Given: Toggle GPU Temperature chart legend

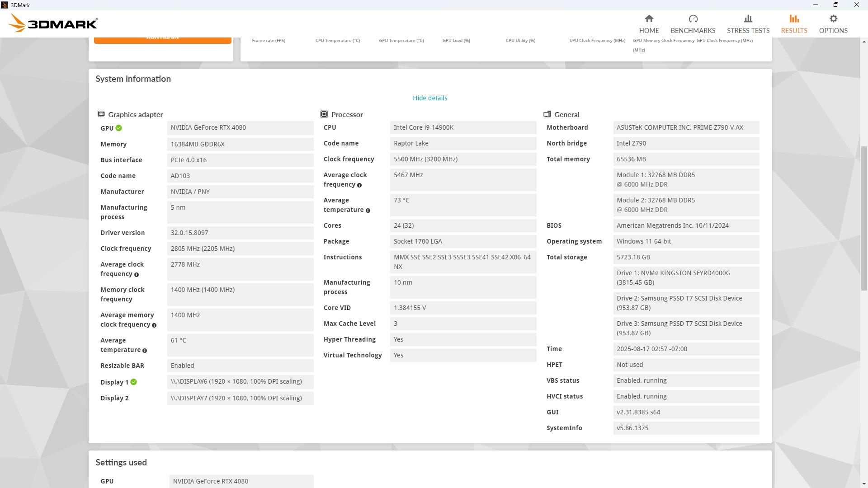Looking at the screenshot, I should pos(401,41).
